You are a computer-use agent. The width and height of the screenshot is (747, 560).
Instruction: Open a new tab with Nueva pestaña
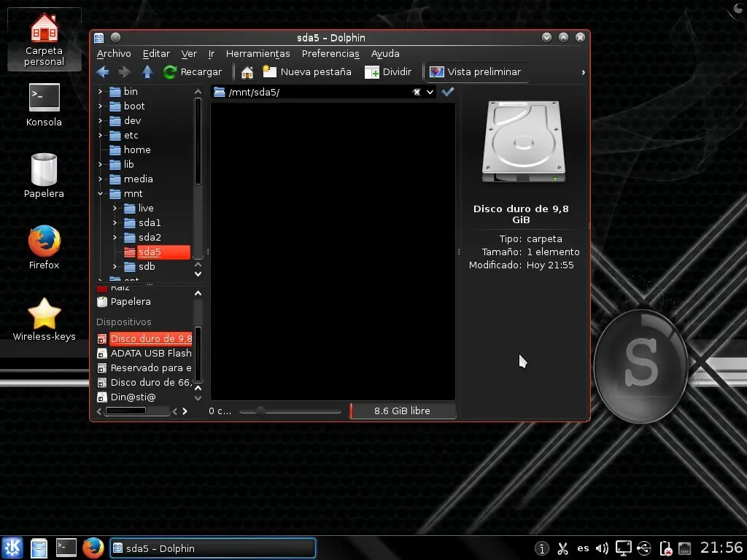307,72
